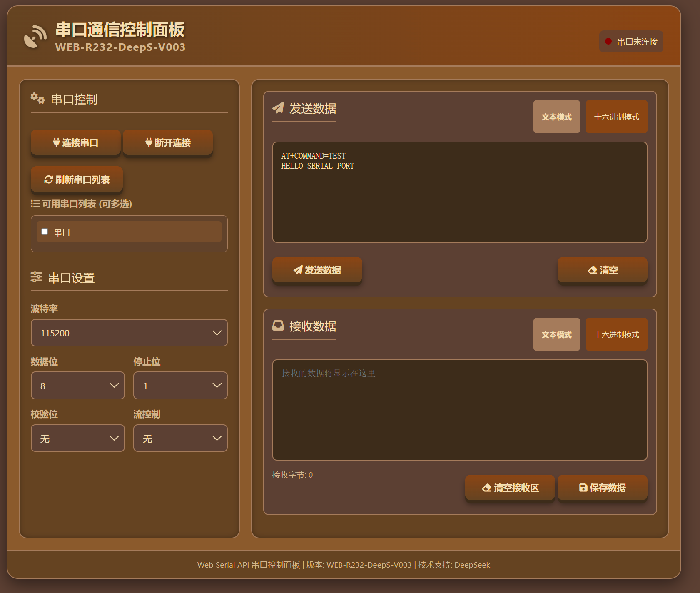This screenshot has width=700, height=593.
Task: Click the red connection status dot
Action: click(608, 41)
